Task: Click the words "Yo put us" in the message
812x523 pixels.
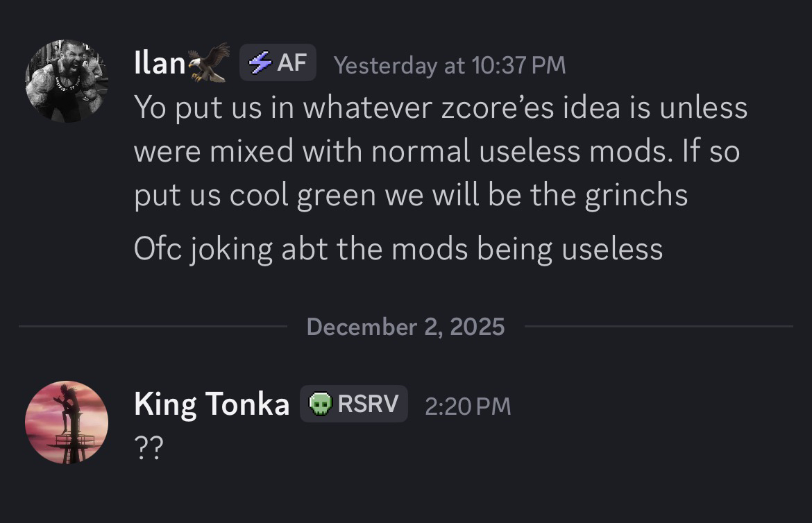Action: click(x=193, y=108)
